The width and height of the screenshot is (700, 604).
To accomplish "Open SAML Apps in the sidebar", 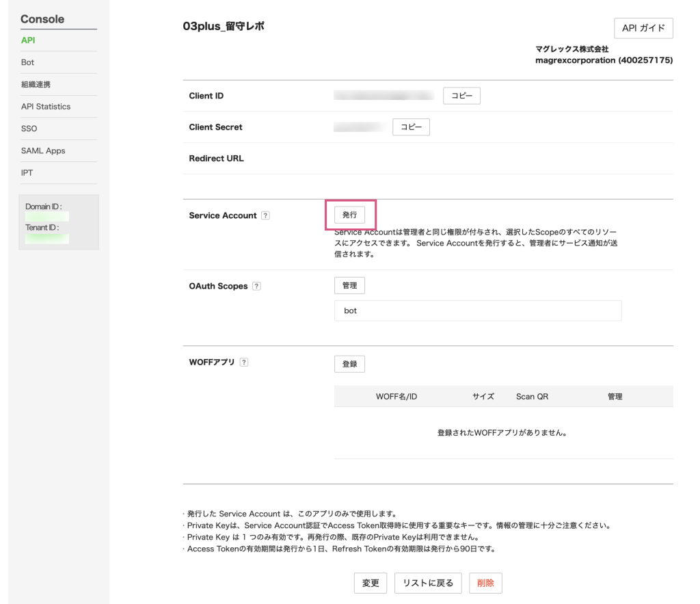I will [43, 150].
